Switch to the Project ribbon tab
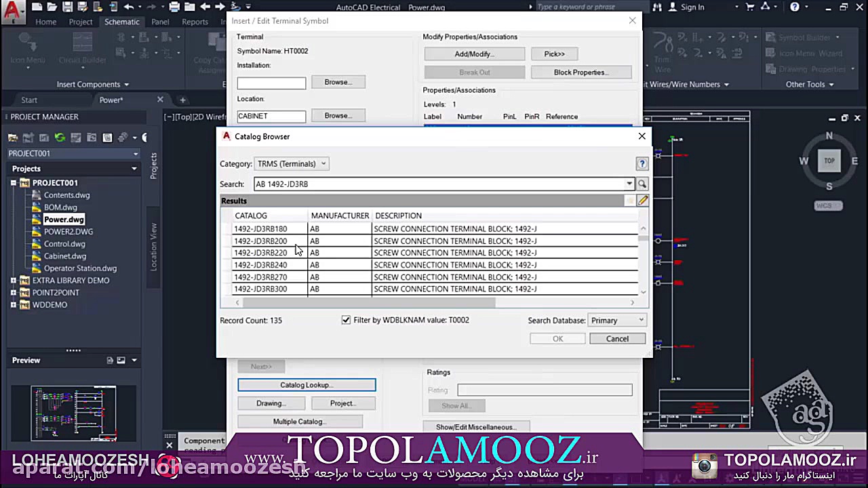The height and width of the screenshot is (488, 868). 81,22
